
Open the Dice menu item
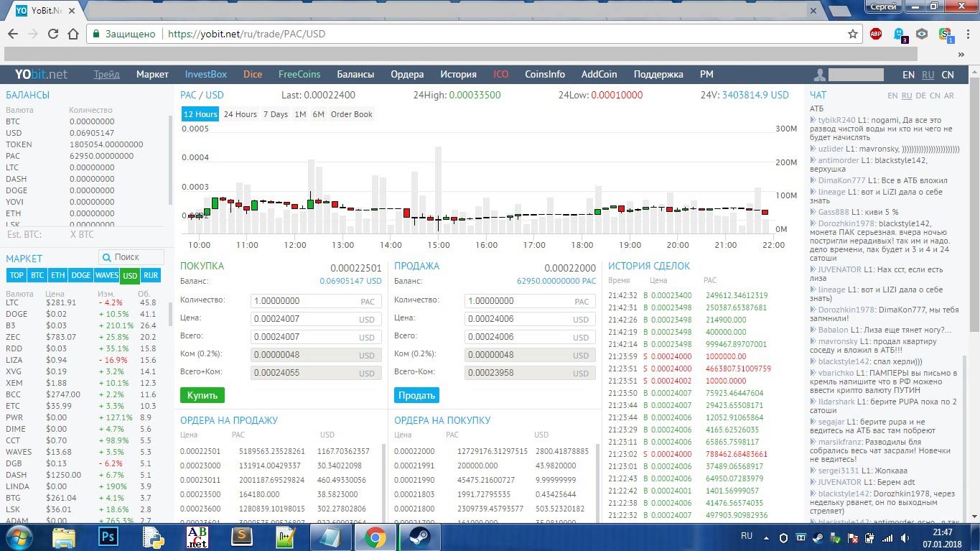253,75
